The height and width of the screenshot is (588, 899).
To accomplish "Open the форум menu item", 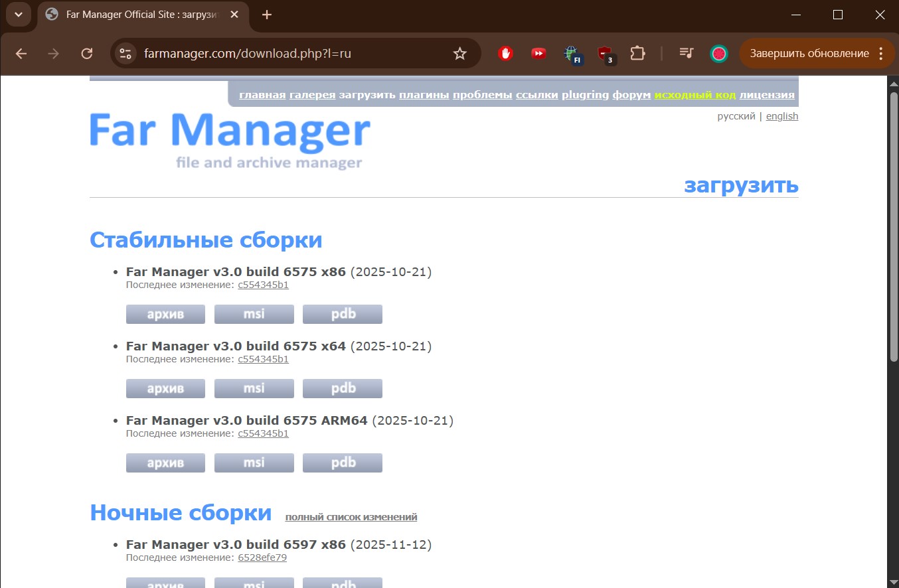I will point(631,94).
